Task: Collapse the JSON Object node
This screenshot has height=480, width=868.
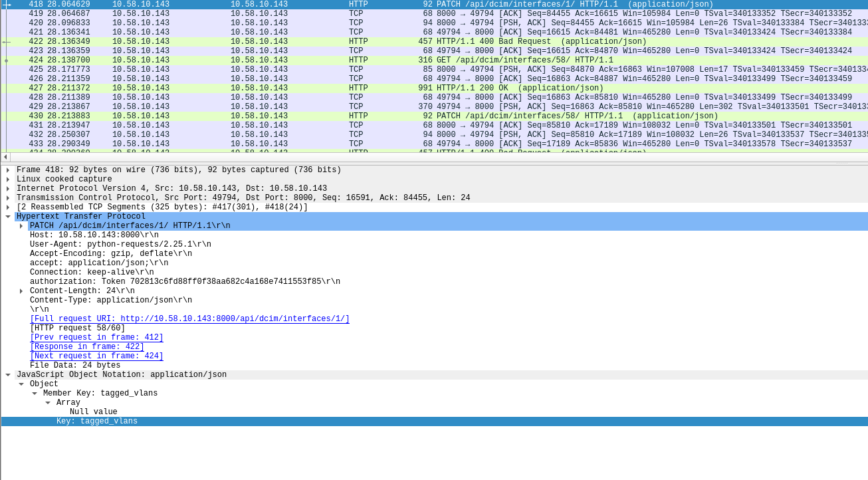Action: 21,384
